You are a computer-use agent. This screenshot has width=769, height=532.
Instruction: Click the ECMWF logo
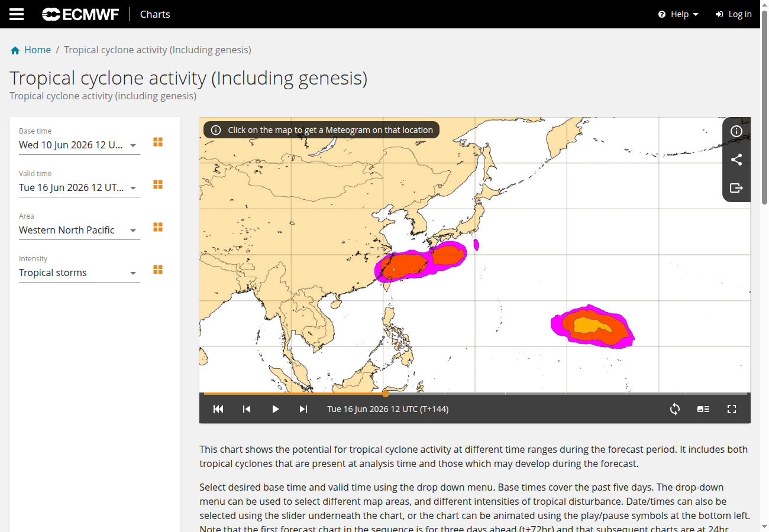pos(80,14)
